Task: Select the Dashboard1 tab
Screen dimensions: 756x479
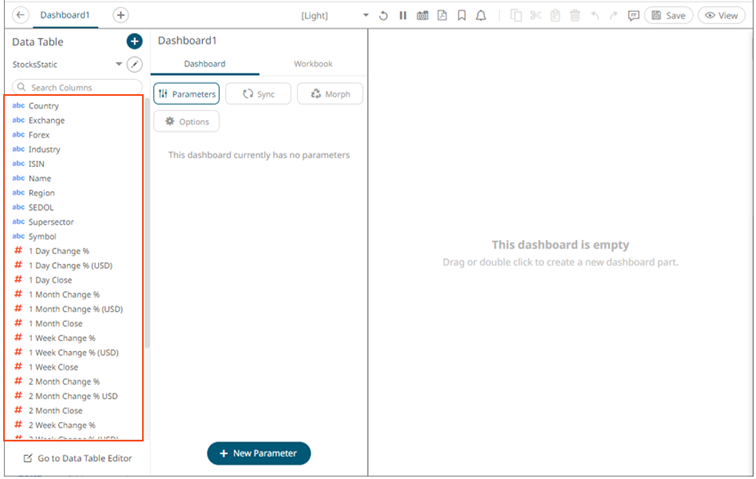Action: (65, 15)
